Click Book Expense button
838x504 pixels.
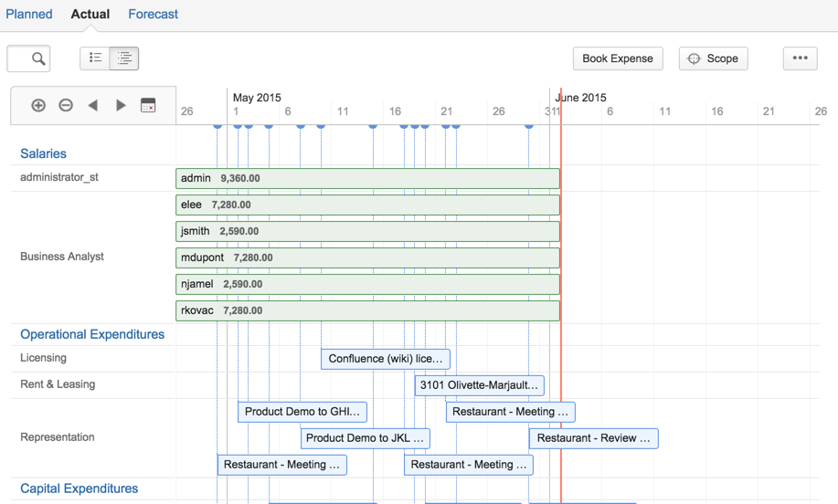(x=618, y=58)
